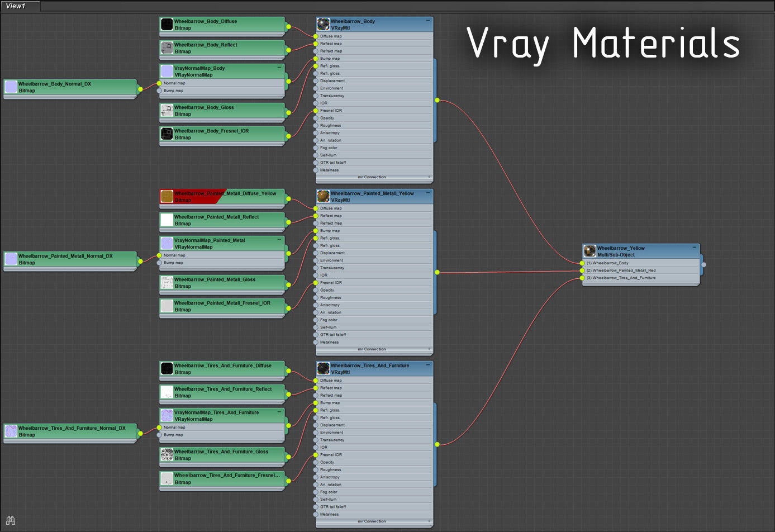775x532 pixels.
Task: Click the Wheelbarrow_Tires_And_Furniture_Fresnel bitmap thumbnail
Action: 167,479
